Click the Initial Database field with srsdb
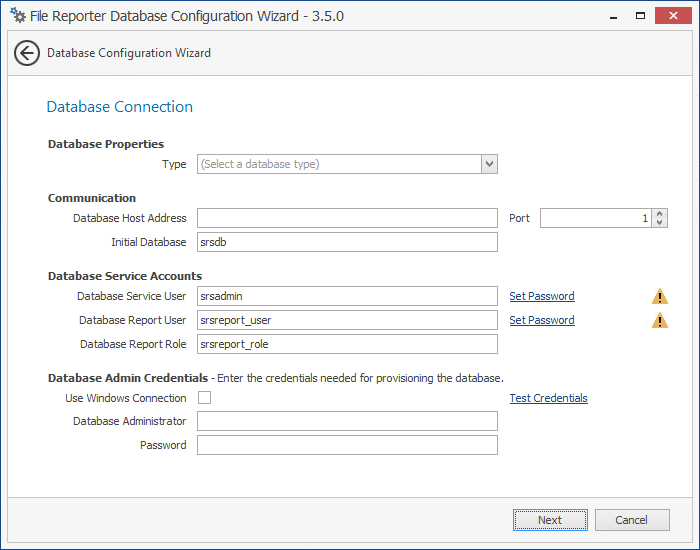Screen dimensions: 700x550 [x=347, y=242]
